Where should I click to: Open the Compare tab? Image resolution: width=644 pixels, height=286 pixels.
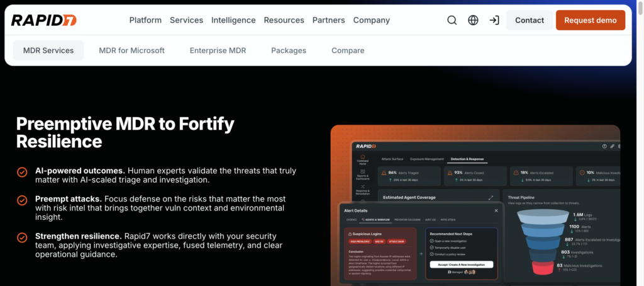[348, 50]
